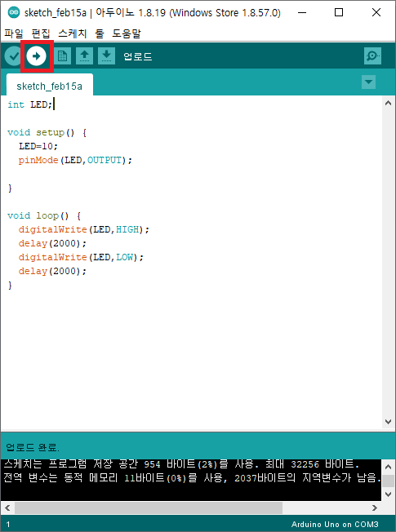
Task: Maximize the Arduino window
Action: [339, 13]
